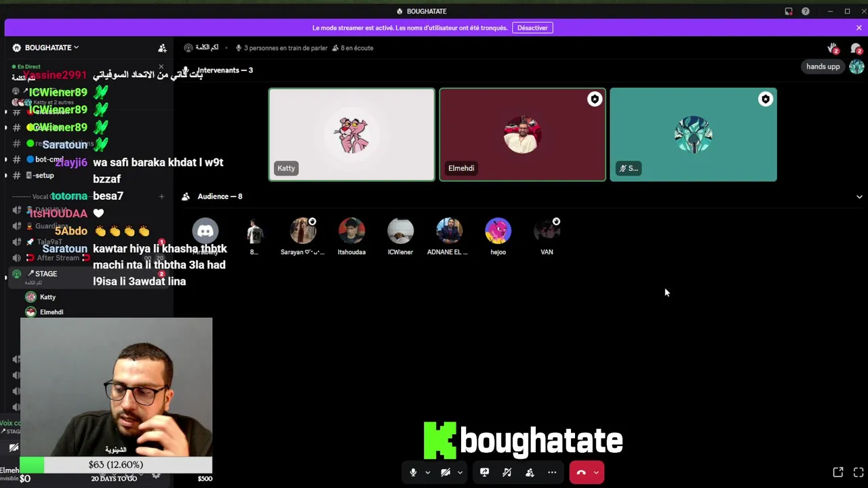Screen dimensions: 868x488
Task: Select Katty's speaker tile
Action: point(351,135)
